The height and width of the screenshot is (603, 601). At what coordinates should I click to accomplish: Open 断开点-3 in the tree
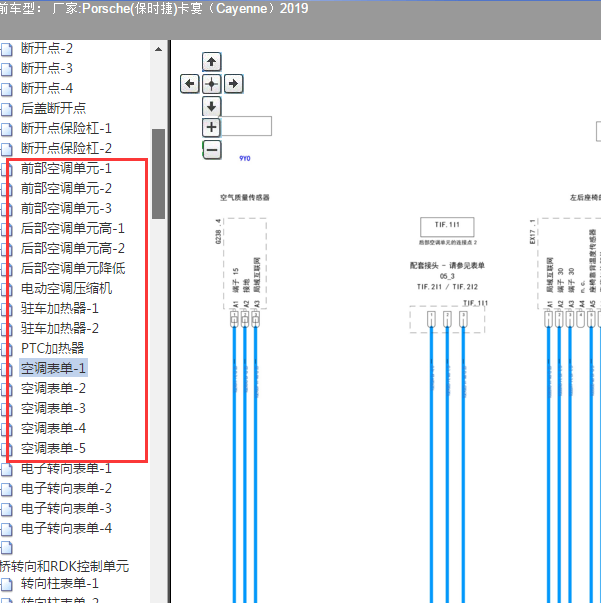47,68
